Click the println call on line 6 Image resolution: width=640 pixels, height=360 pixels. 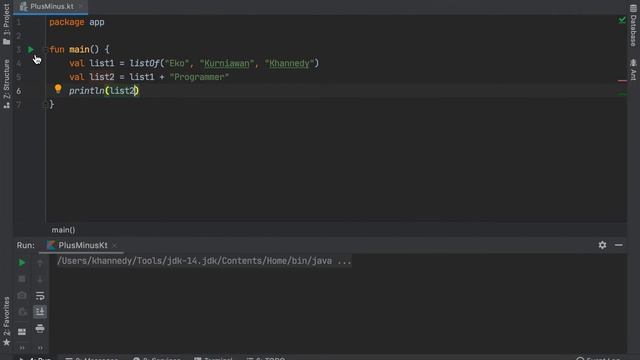click(87, 91)
